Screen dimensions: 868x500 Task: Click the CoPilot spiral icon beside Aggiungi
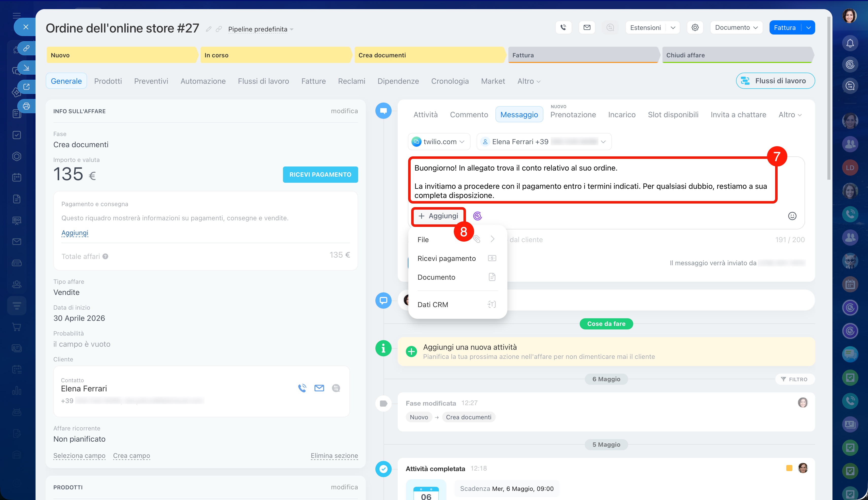pos(477,216)
